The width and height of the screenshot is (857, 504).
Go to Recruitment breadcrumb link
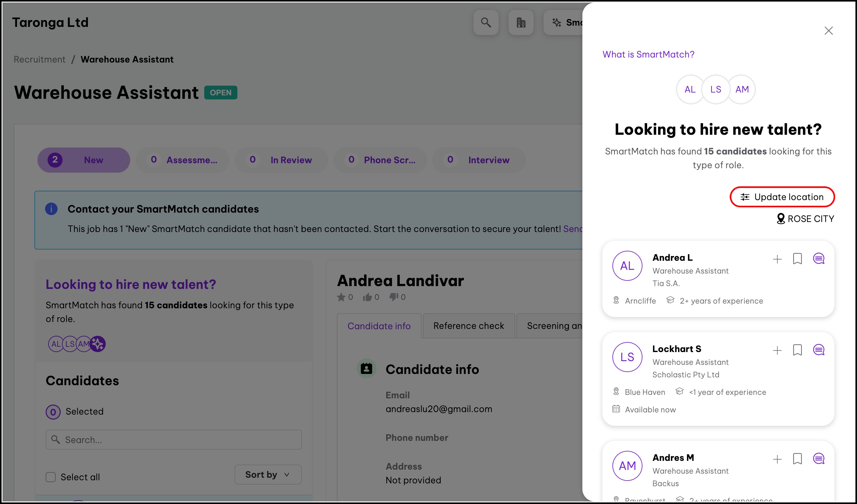coord(39,59)
